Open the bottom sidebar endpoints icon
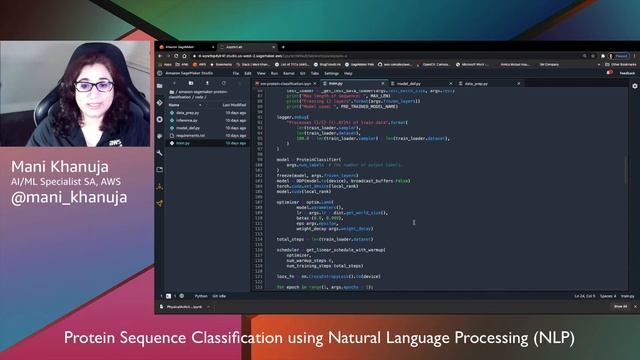Image resolution: width=640 pixels, height=360 pixels. pyautogui.click(x=160, y=203)
